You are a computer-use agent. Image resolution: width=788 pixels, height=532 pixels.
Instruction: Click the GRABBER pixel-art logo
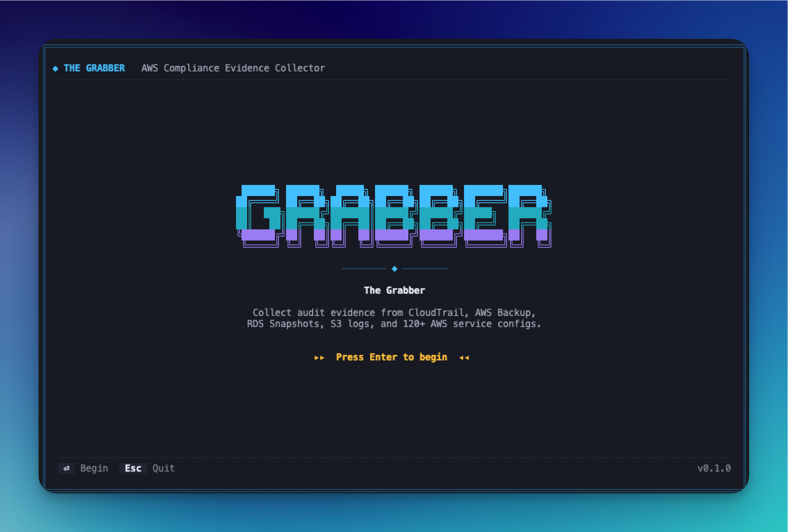(x=394, y=216)
